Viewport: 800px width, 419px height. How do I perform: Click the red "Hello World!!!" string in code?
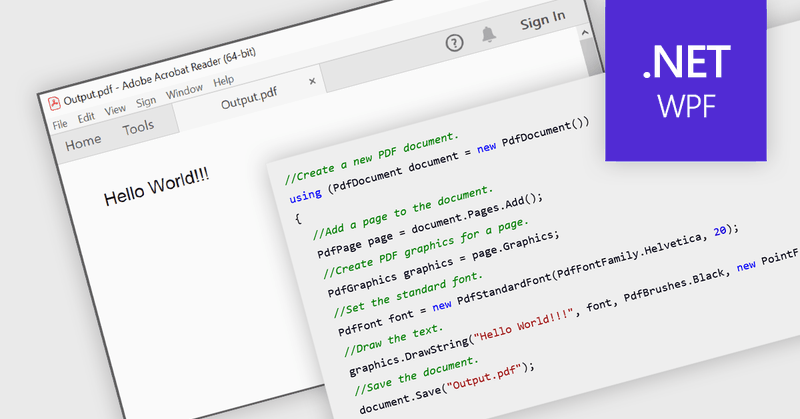(x=523, y=327)
